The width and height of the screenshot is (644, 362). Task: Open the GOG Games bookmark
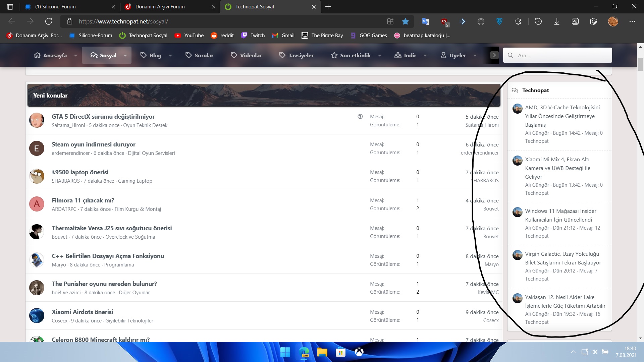coord(369,36)
